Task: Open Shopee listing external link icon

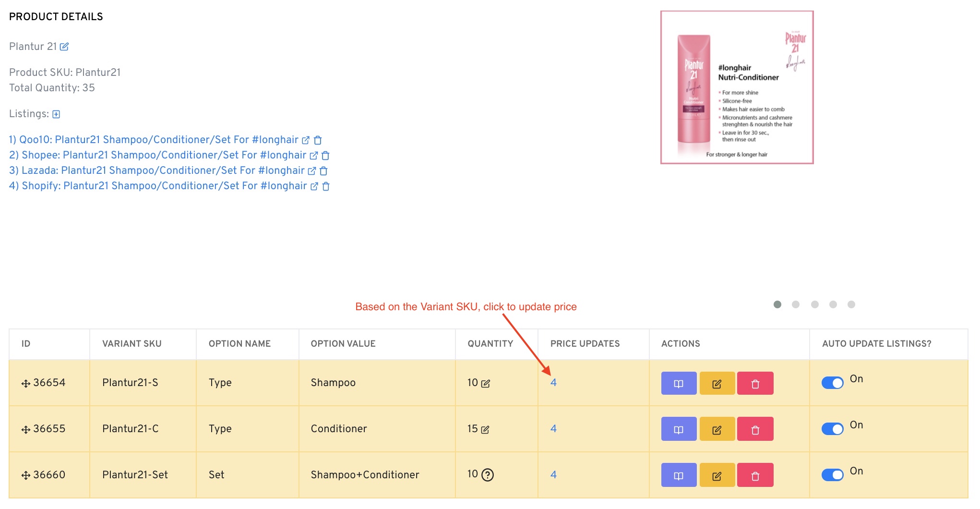Action: [x=314, y=156]
